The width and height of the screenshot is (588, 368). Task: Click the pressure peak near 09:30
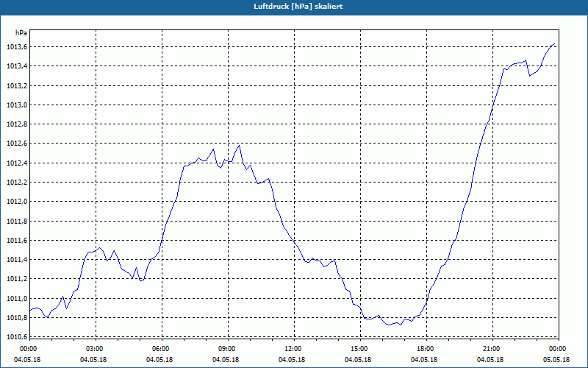239,145
